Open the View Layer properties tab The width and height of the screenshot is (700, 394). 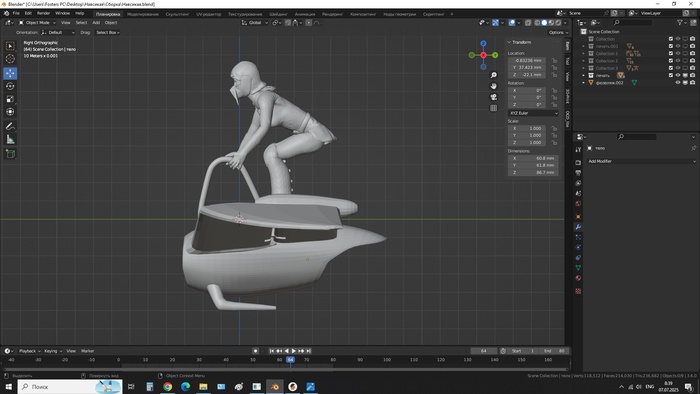pyautogui.click(x=578, y=183)
